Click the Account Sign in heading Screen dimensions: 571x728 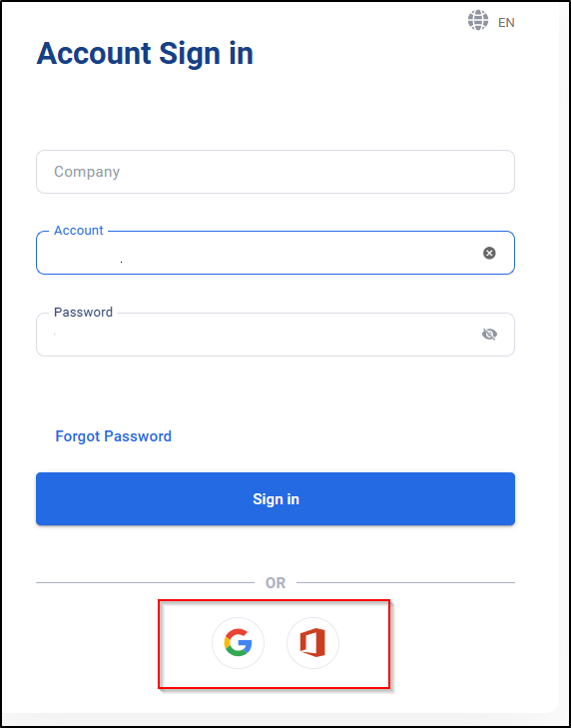[x=145, y=54]
